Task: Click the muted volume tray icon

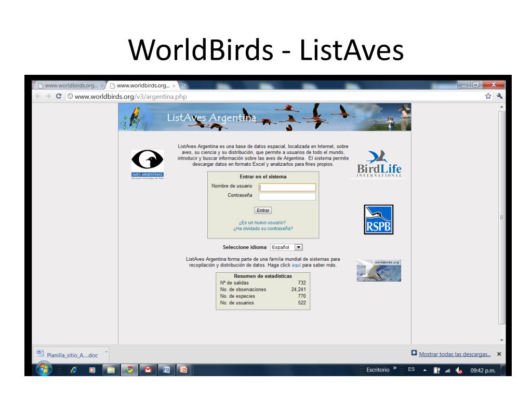Action: click(459, 370)
